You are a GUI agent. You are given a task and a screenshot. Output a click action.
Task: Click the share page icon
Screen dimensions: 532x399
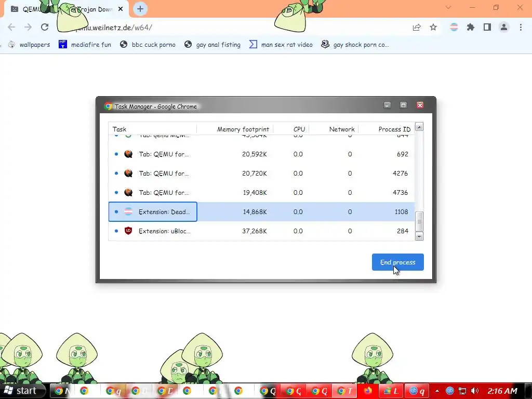pos(417,27)
